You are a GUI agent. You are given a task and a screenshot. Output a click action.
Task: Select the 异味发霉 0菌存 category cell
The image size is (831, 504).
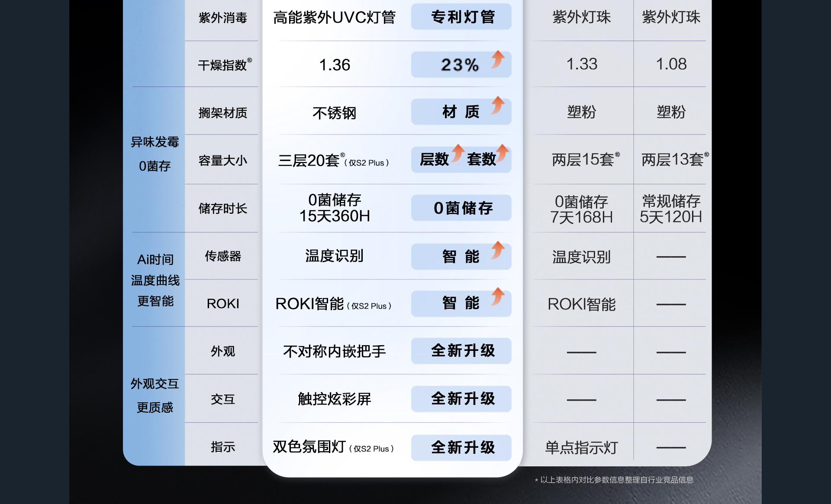(155, 154)
